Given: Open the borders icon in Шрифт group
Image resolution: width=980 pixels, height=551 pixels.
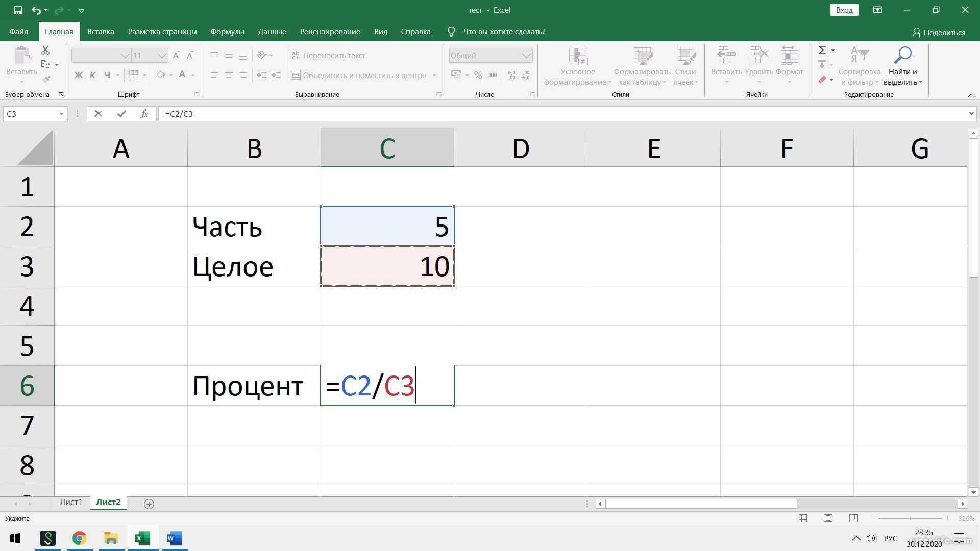Looking at the screenshot, I should 133,75.
